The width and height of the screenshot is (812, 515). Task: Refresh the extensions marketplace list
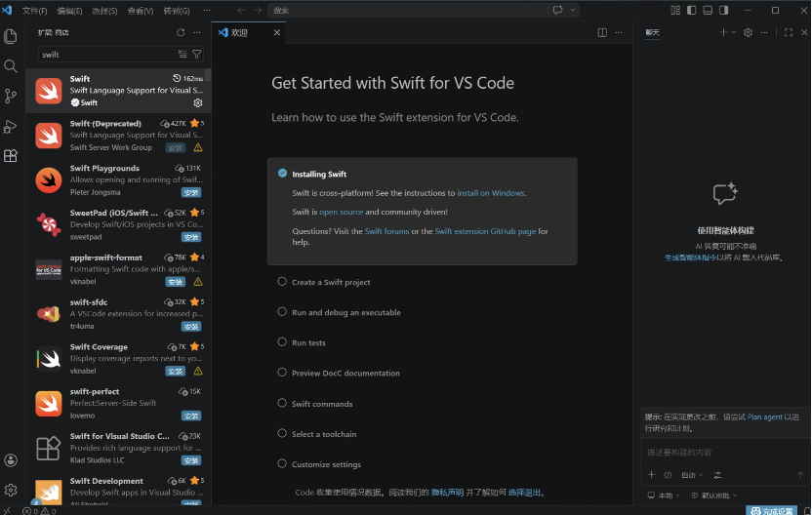click(x=181, y=32)
